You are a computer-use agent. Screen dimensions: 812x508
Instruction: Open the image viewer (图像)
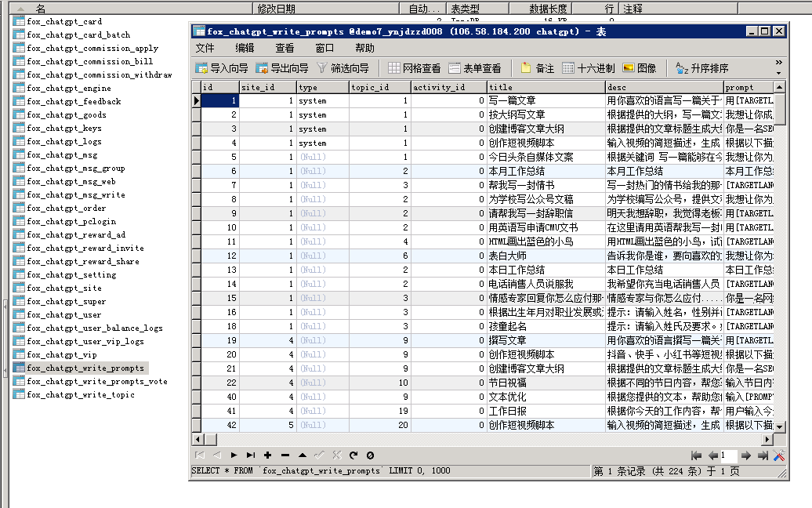click(x=643, y=67)
